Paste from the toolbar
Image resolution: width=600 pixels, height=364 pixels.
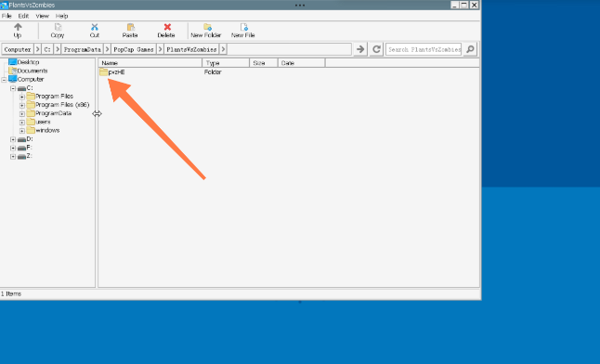click(x=130, y=31)
